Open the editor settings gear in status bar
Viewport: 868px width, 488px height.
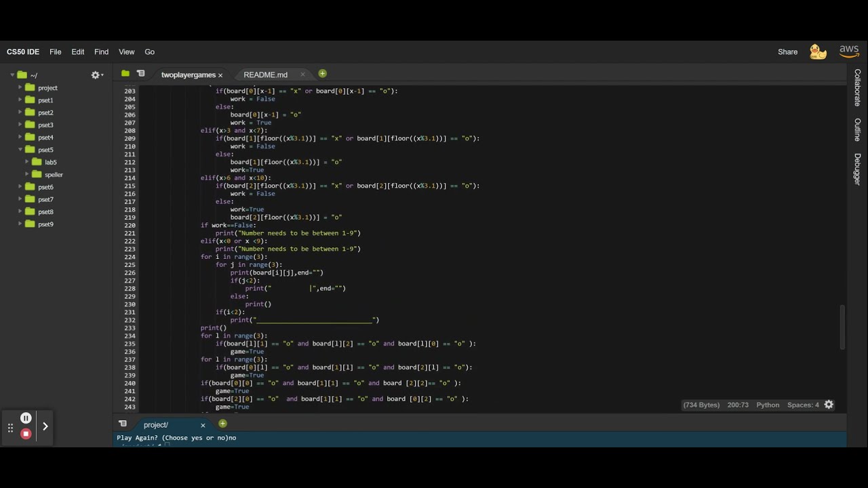(x=829, y=405)
